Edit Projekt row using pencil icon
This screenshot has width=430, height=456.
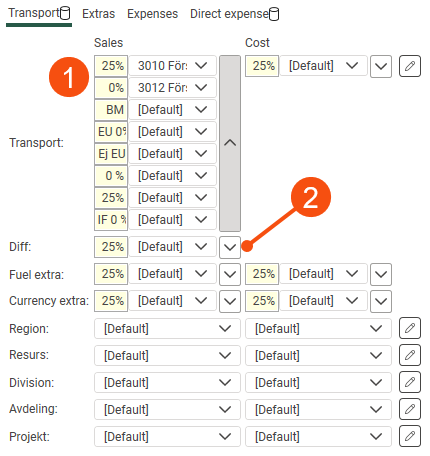410,436
